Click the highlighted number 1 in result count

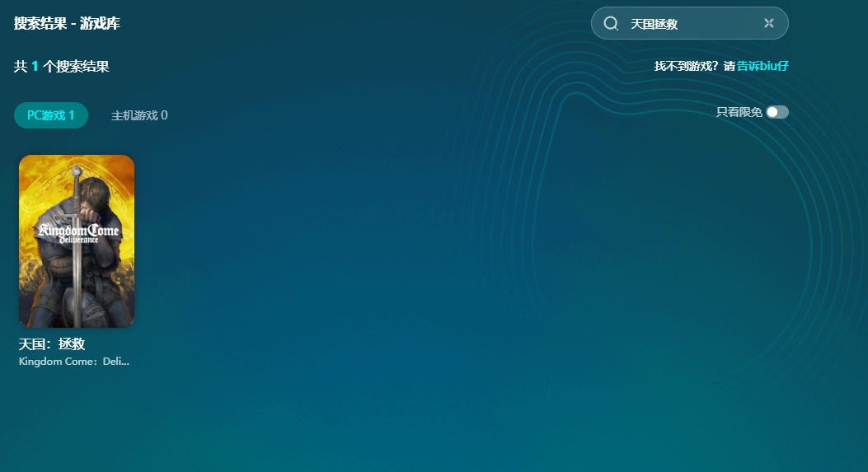tap(35, 66)
